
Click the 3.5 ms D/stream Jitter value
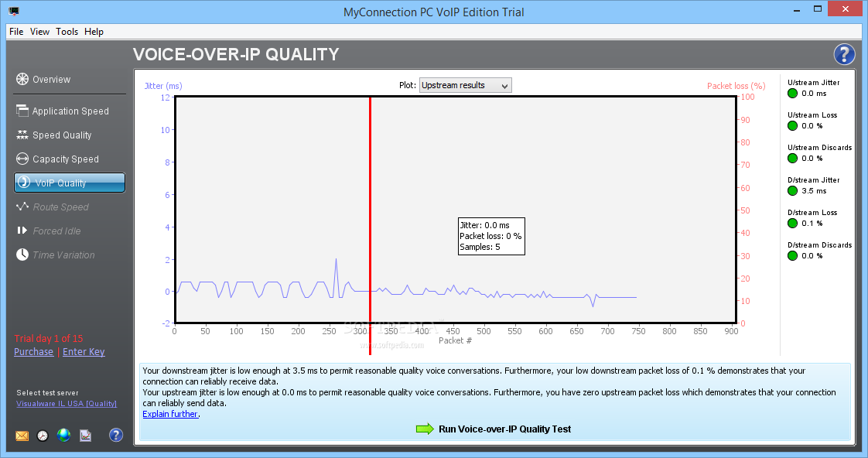814,190
